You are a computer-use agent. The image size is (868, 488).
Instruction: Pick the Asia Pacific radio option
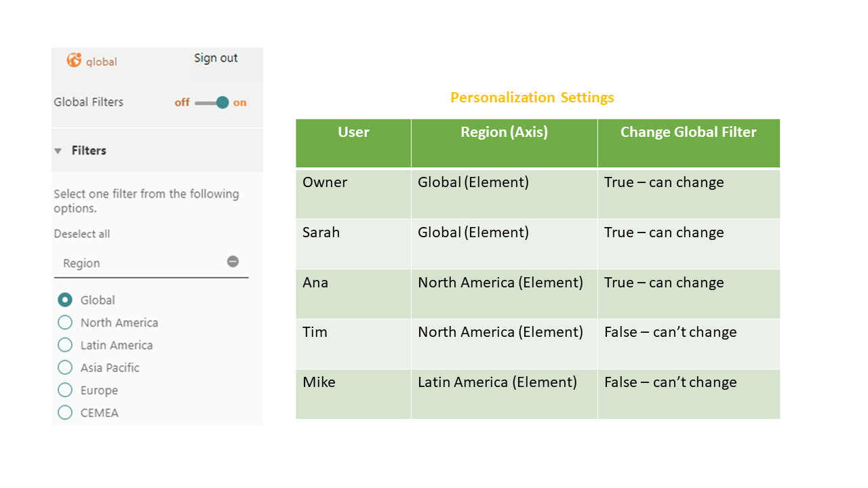(x=65, y=367)
